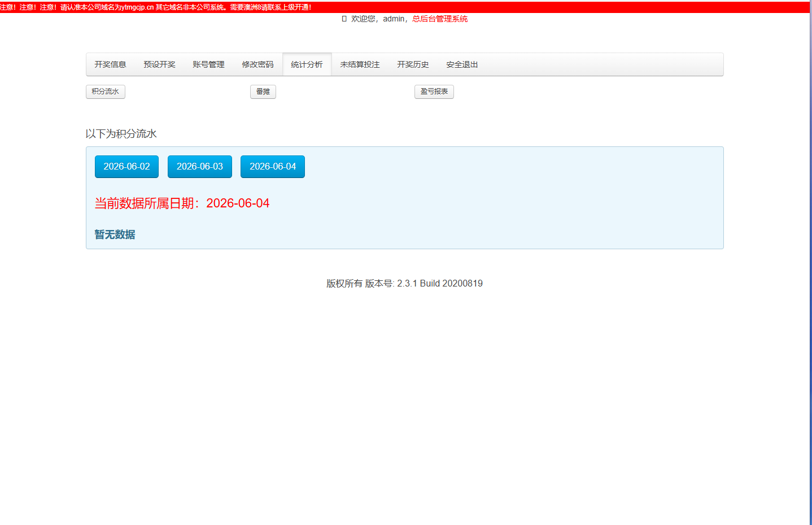Screen dimensions: 812x525
Task: Click the red notice banner text
Action: click(156, 7)
